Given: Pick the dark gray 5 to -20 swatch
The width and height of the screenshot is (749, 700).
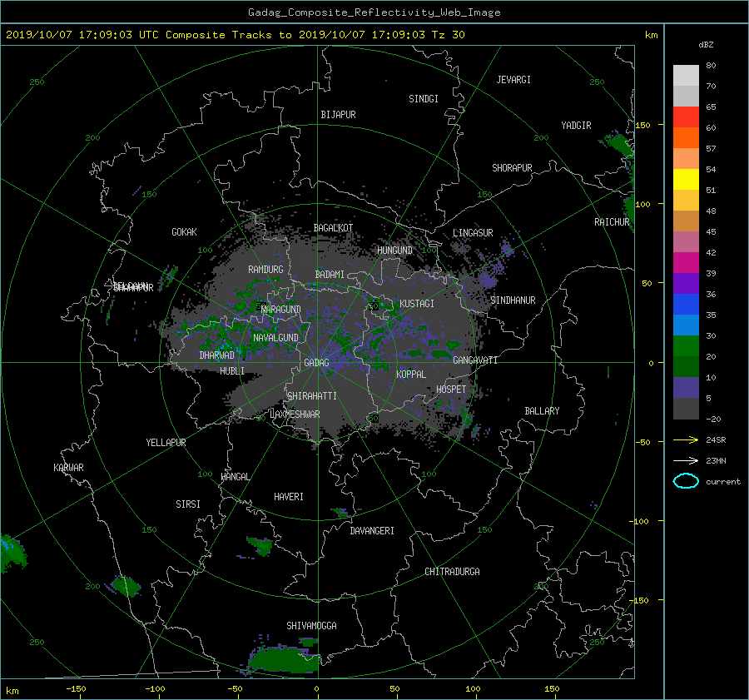Looking at the screenshot, I should 686,409.
